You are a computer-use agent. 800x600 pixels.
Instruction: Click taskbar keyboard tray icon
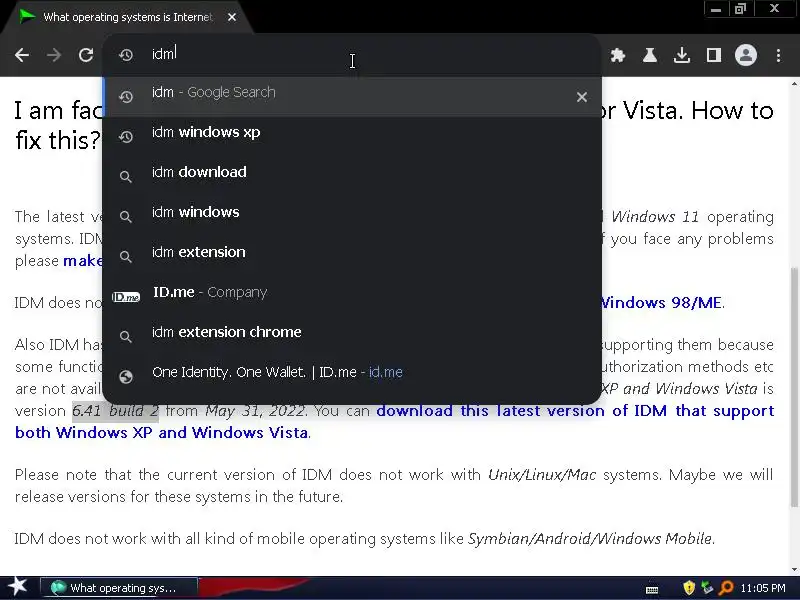pyautogui.click(x=652, y=589)
